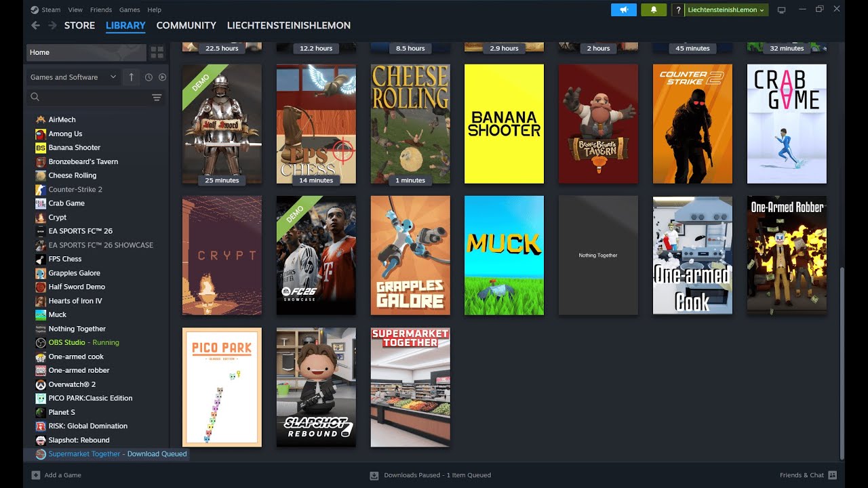Open Downloads Paused status
This screenshot has width=868, height=488.
click(x=437, y=475)
